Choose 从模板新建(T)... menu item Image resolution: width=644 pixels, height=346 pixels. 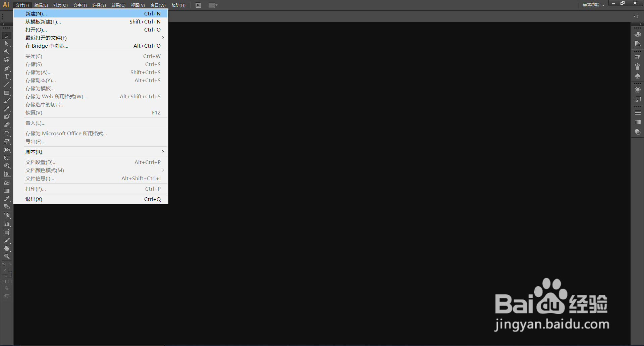click(x=91, y=21)
